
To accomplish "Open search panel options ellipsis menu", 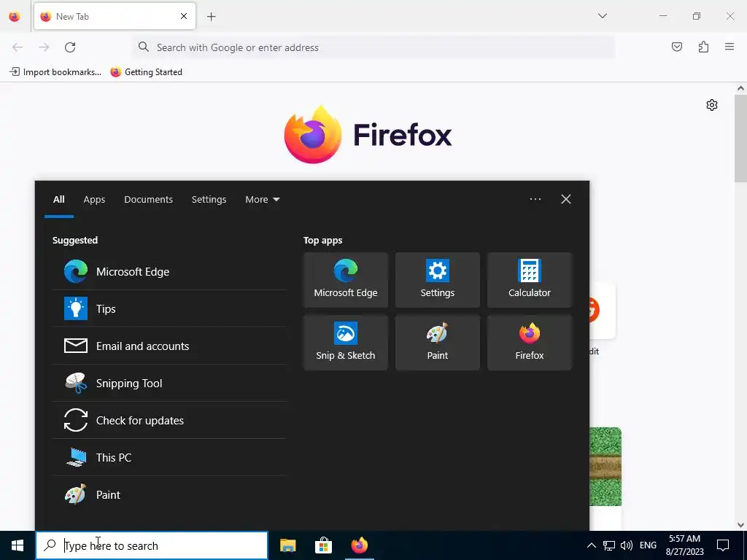I will tap(535, 199).
